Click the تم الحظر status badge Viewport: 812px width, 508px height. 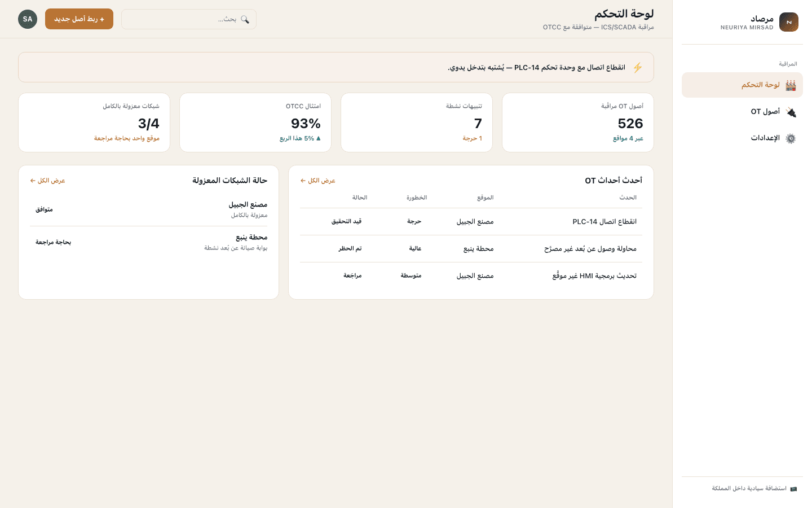click(350, 249)
